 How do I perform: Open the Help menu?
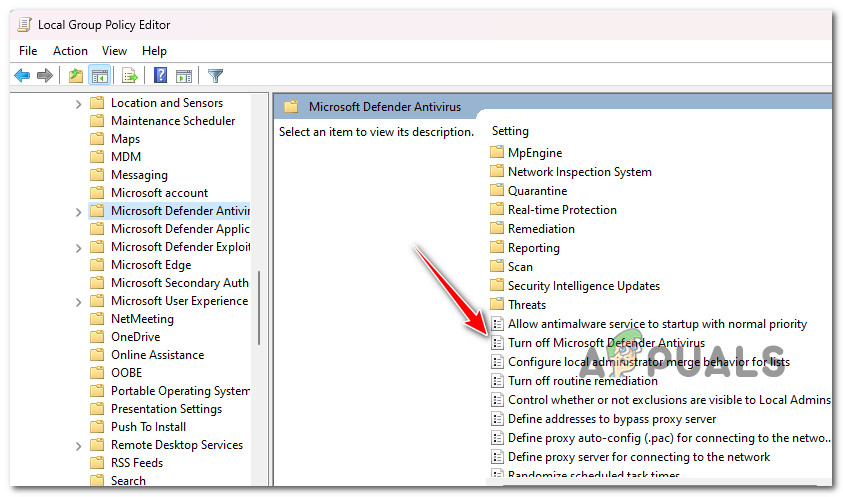154,51
